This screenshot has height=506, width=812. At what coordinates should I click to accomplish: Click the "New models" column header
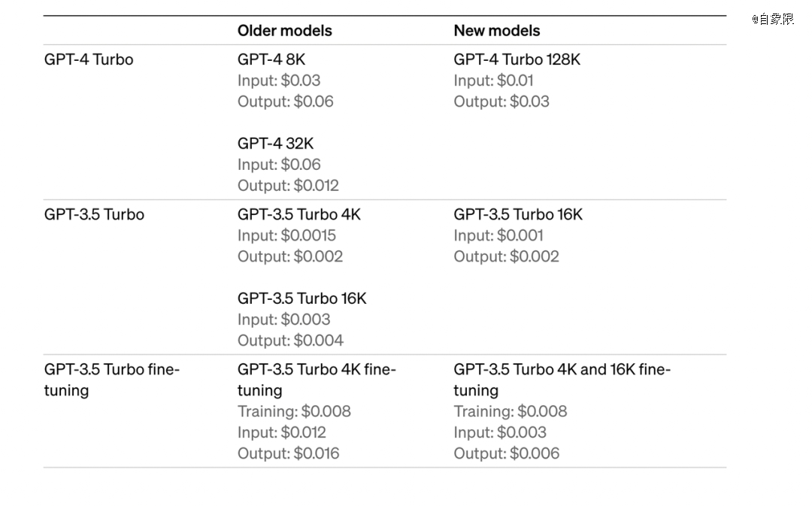click(x=496, y=31)
